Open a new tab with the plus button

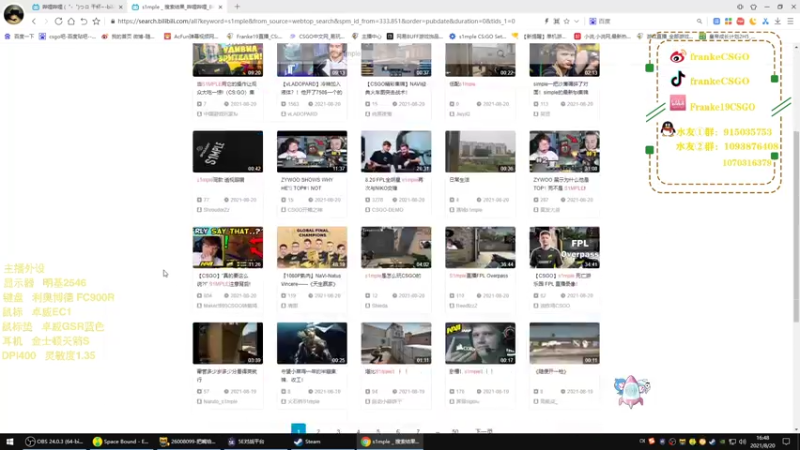click(237, 7)
